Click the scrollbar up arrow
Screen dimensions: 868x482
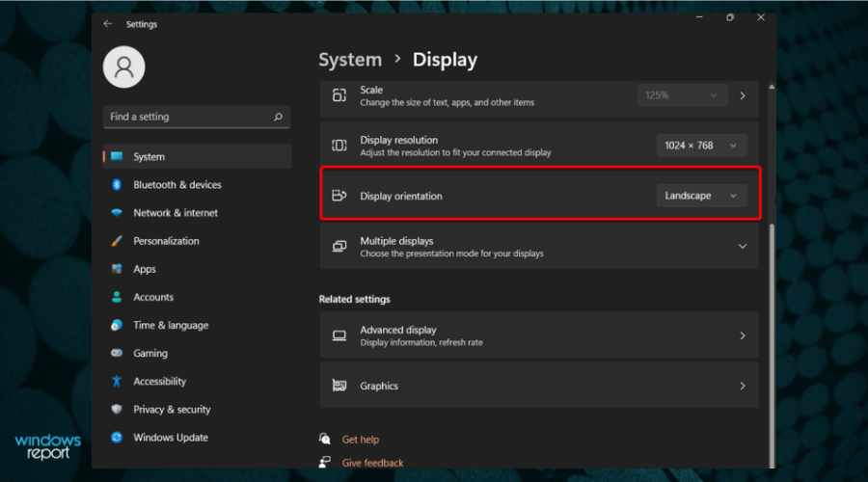point(772,87)
